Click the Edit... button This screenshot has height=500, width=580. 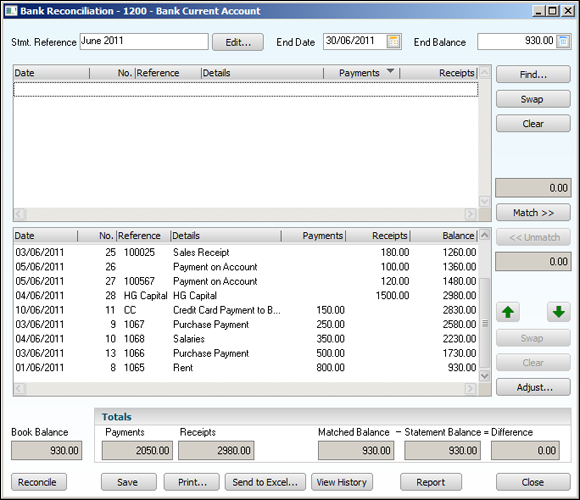238,42
